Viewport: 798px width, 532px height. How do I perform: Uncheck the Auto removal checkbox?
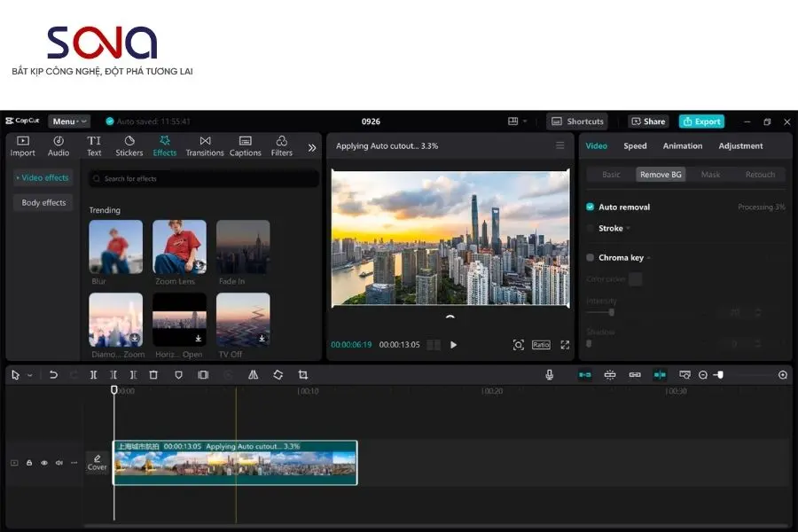pyautogui.click(x=591, y=207)
